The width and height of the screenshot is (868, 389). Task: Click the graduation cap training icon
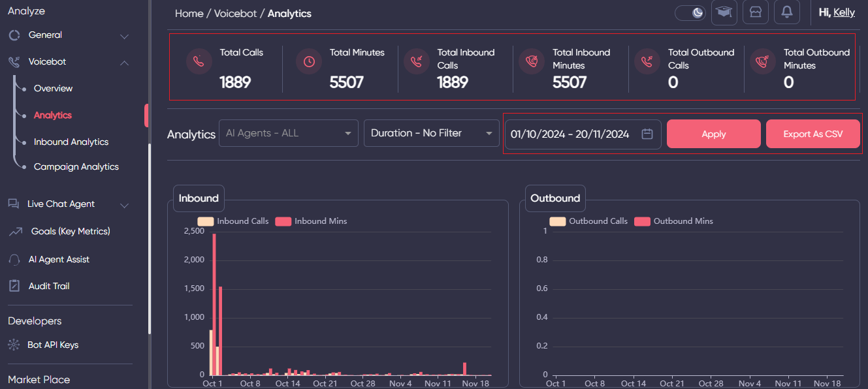coord(724,12)
